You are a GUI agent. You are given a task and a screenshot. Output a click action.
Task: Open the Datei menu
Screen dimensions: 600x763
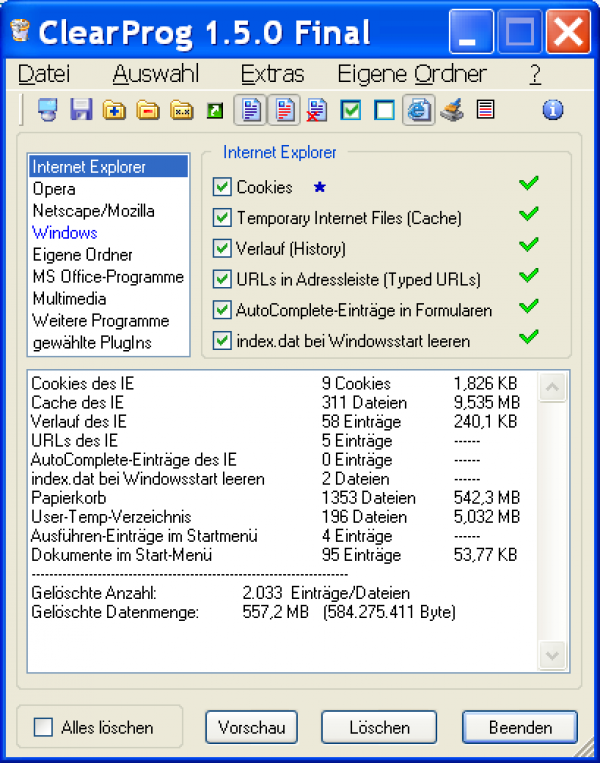tap(44, 74)
